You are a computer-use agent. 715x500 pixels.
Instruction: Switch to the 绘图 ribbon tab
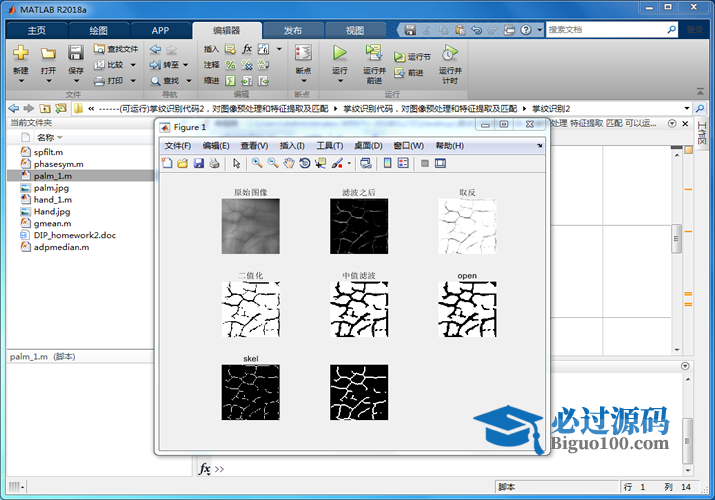tap(99, 30)
